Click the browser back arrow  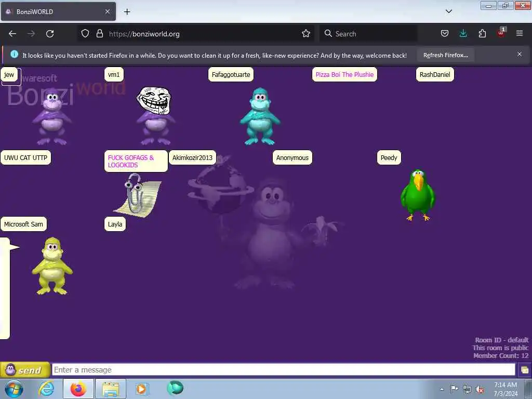pyautogui.click(x=12, y=34)
